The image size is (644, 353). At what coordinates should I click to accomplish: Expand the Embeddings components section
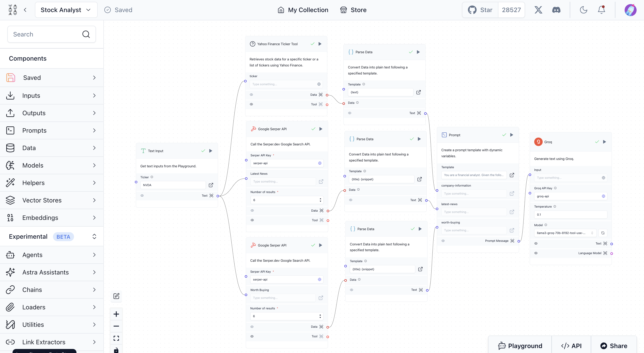pos(52,218)
